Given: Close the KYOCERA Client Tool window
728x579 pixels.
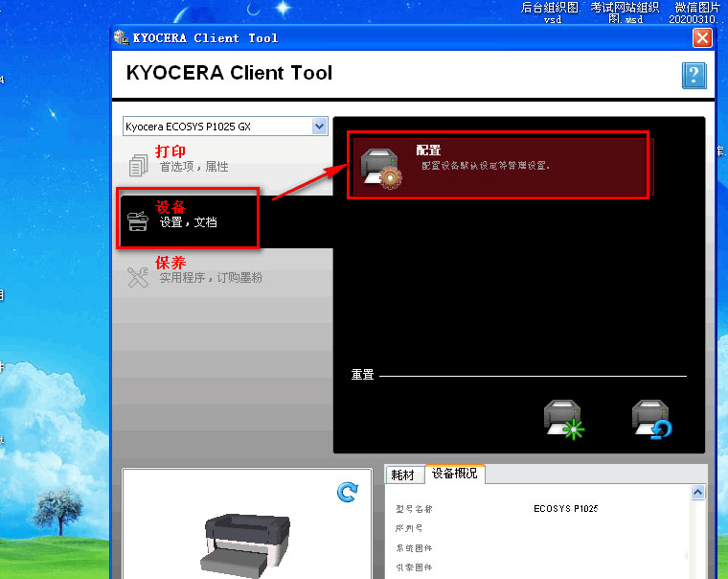Looking at the screenshot, I should click(702, 37).
